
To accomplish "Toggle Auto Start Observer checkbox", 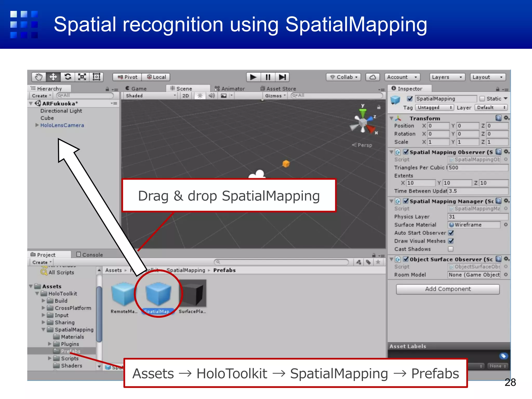I will point(451,233).
